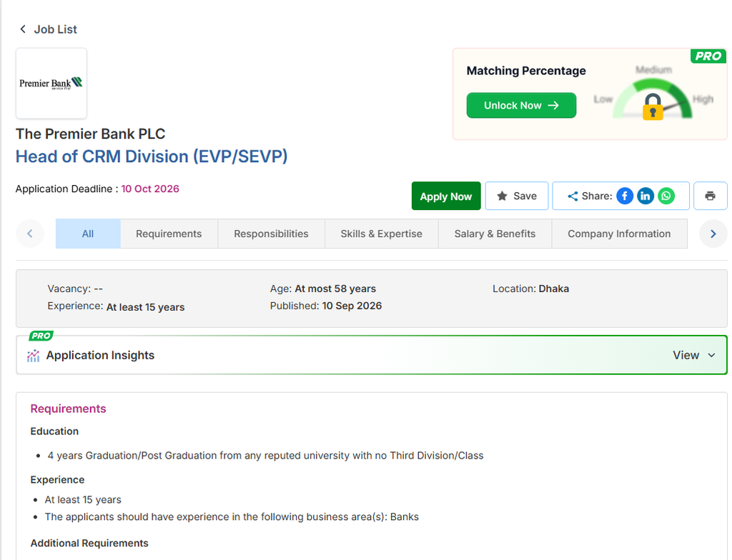This screenshot has height=560, width=732.
Task: Print this job posting
Action: pyautogui.click(x=710, y=196)
